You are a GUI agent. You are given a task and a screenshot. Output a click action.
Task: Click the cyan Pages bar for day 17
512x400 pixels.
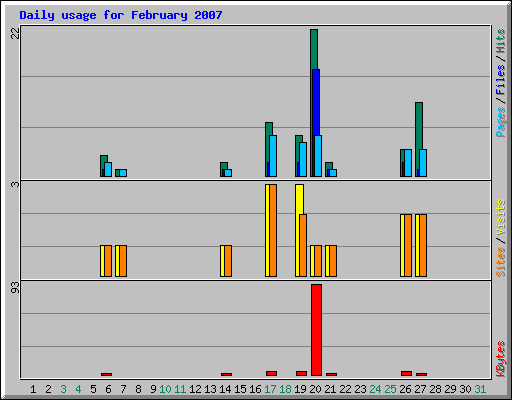[x=273, y=156]
